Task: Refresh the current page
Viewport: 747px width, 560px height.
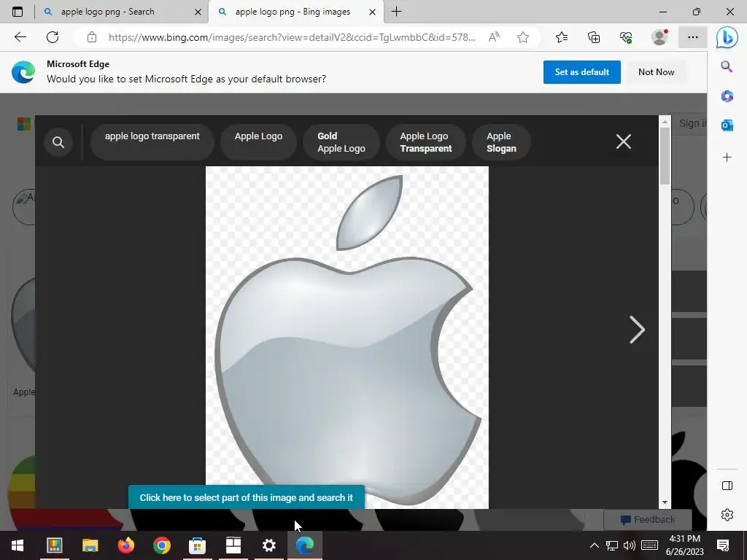Action: [x=53, y=37]
